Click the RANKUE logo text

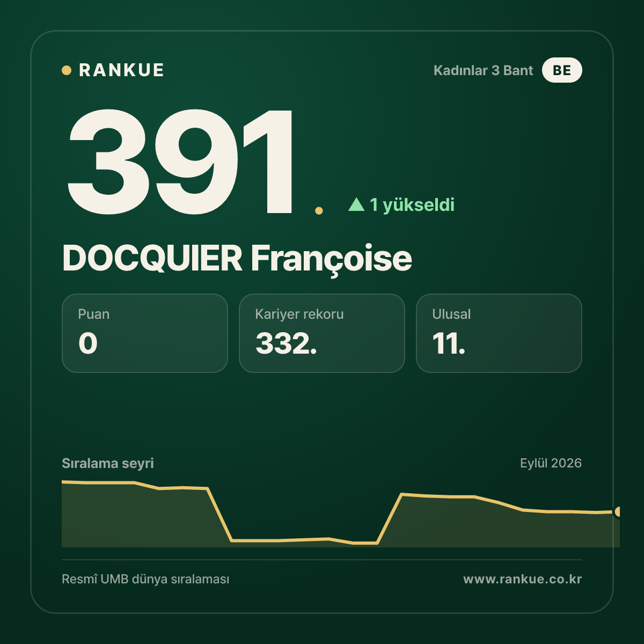point(121,70)
